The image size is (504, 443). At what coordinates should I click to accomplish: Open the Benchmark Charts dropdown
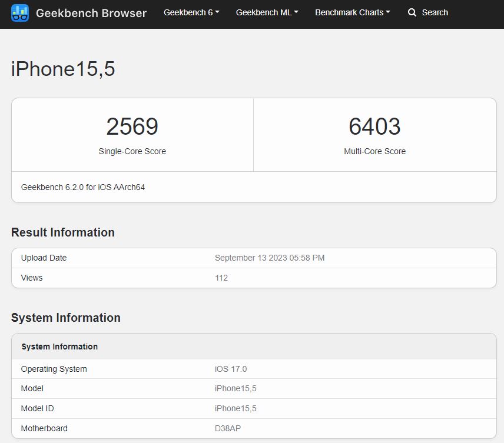352,12
